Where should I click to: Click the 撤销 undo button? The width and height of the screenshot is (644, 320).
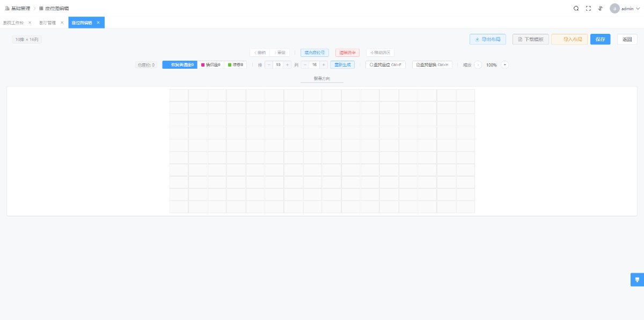[260, 53]
